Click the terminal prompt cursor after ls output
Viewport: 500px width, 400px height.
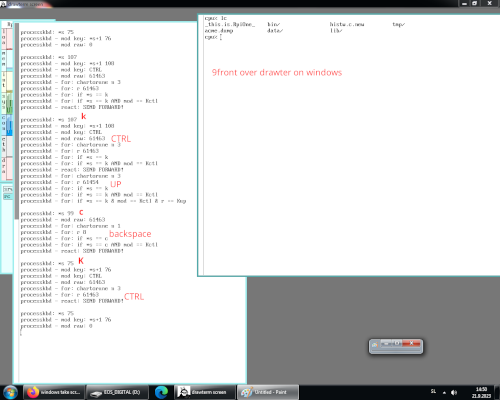221,37
